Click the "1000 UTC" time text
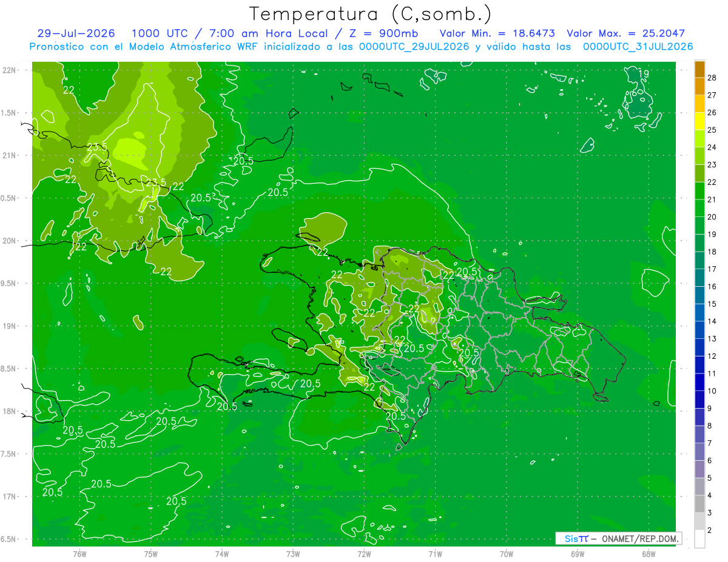The width and height of the screenshot is (728, 562). (x=159, y=34)
